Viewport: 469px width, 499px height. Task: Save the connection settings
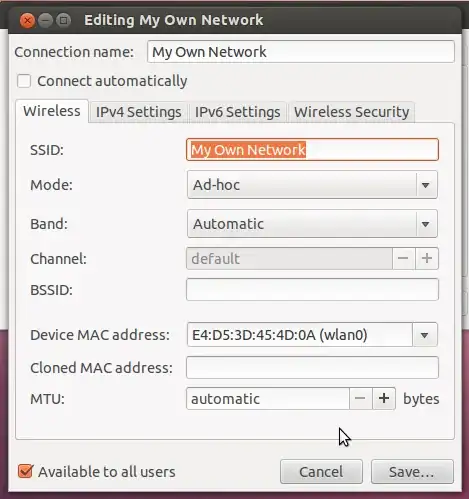tap(412, 472)
